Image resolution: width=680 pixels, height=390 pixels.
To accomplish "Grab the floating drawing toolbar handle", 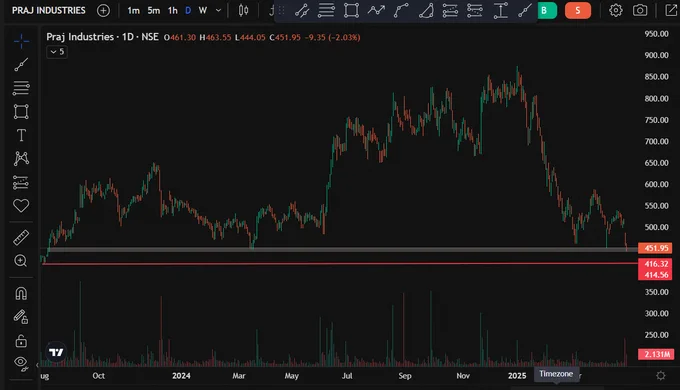I will pos(281,10).
